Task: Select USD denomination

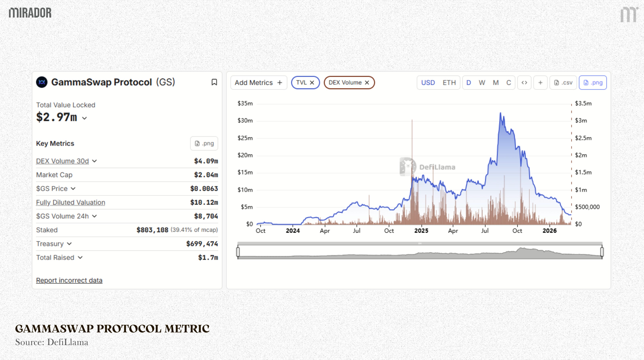Action: [428, 83]
